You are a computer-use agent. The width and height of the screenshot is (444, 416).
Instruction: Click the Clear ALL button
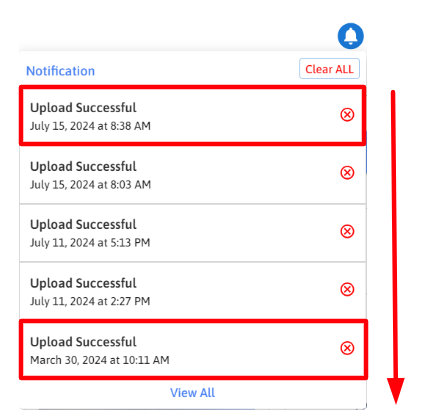[329, 69]
